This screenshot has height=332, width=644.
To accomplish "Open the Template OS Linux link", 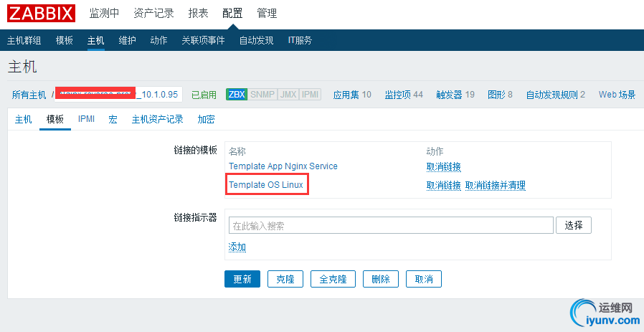I will pyautogui.click(x=266, y=185).
